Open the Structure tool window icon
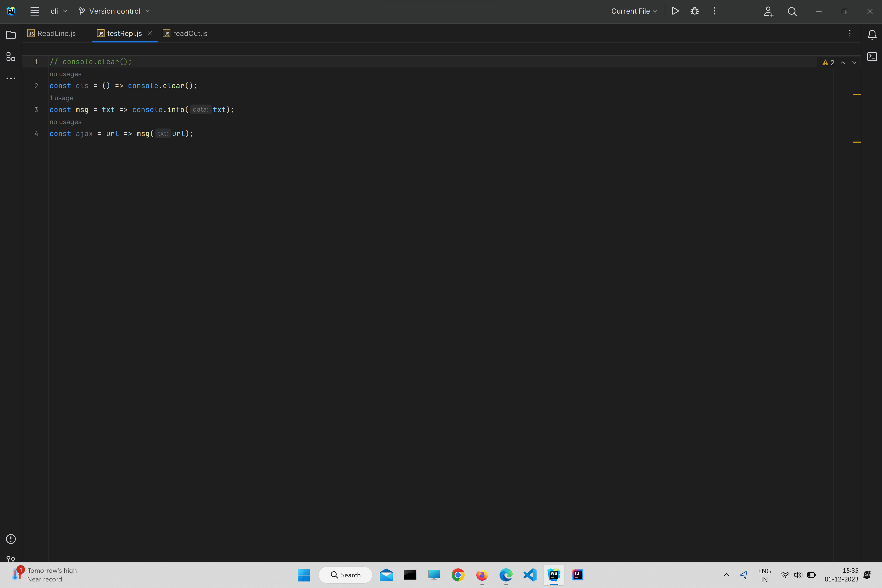Viewport: 882px width, 588px height. 11,57
